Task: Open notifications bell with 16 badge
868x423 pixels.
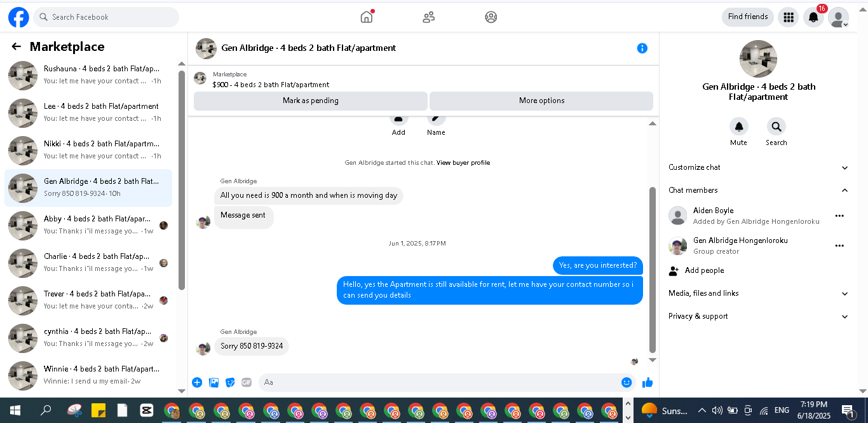Action: click(814, 17)
